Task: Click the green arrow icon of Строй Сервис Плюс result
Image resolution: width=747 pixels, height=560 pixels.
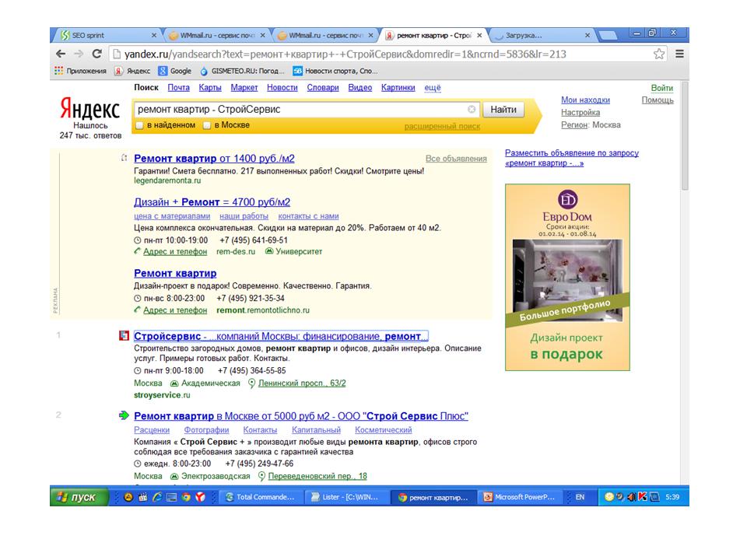Action: point(124,415)
